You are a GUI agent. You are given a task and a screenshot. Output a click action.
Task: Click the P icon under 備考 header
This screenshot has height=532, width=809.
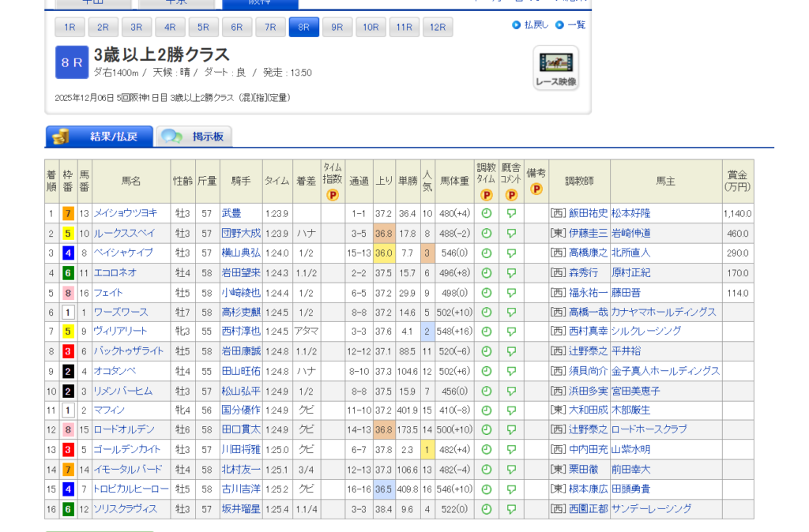536,189
